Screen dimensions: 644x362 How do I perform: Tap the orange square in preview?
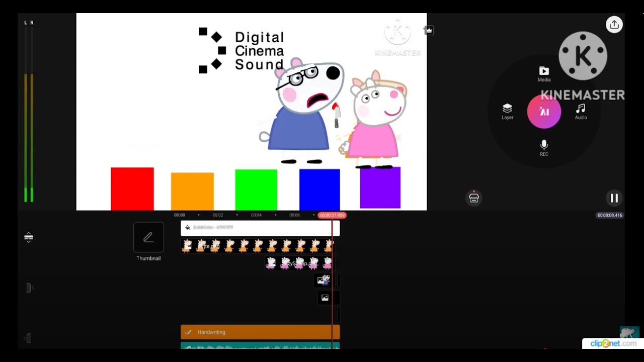click(x=192, y=192)
